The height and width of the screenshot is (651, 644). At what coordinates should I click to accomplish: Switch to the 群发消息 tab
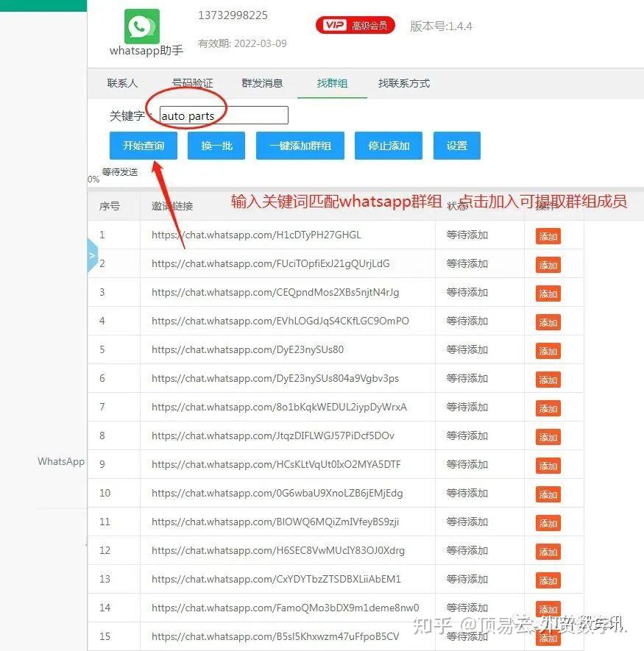(x=262, y=83)
